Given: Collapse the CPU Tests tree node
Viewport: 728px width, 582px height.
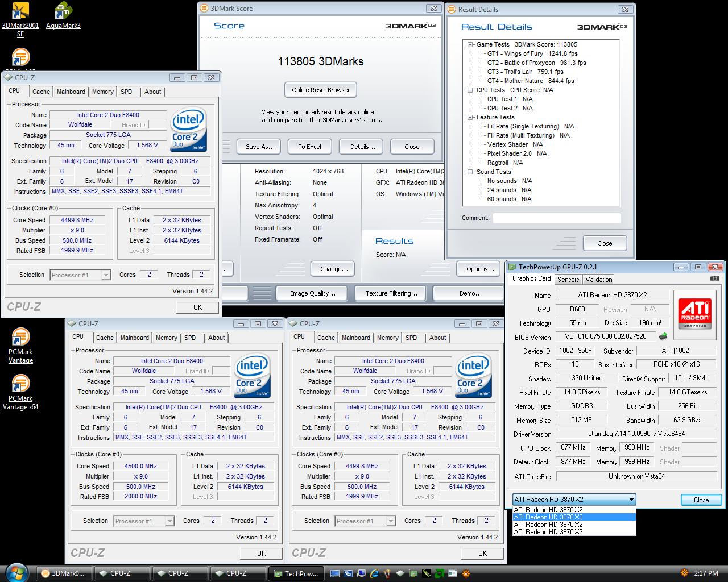Looking at the screenshot, I should 470,90.
